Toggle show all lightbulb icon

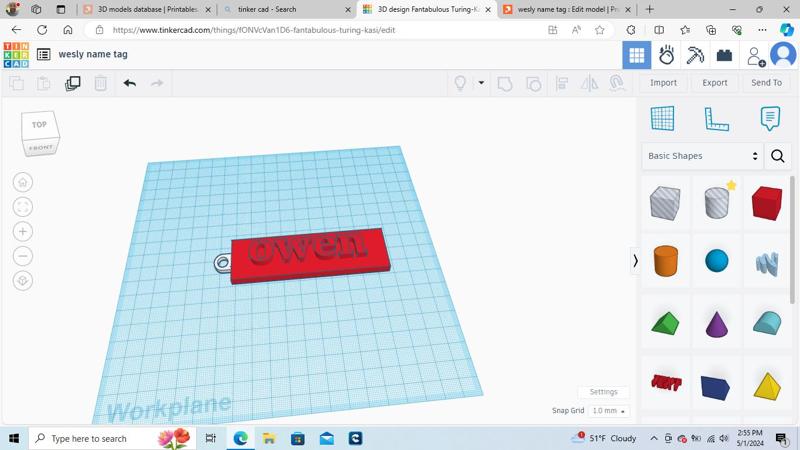tap(460, 83)
